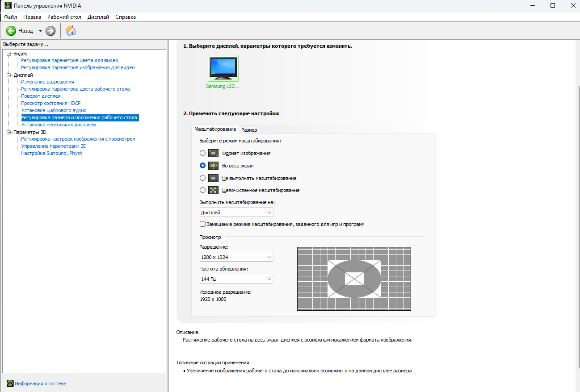Image resolution: width=580 pixels, height=392 pixels.
Task: Open Регулировка параметров цвета рабочего стола
Action: click(x=76, y=89)
